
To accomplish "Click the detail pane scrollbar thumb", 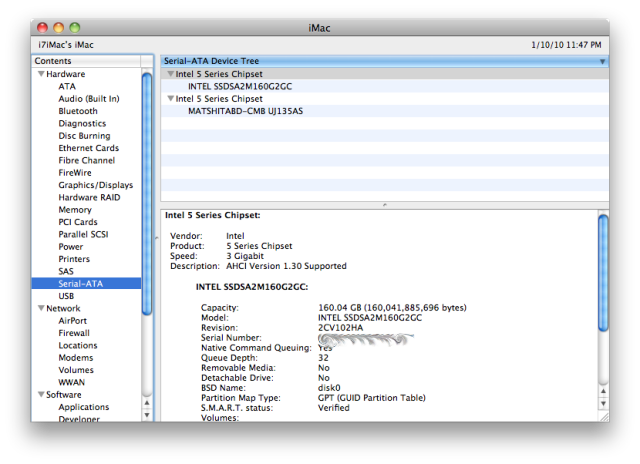I will pos(603,273).
